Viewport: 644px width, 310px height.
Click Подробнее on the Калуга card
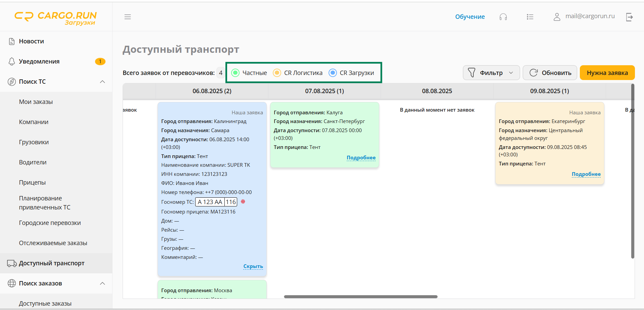[361, 158]
